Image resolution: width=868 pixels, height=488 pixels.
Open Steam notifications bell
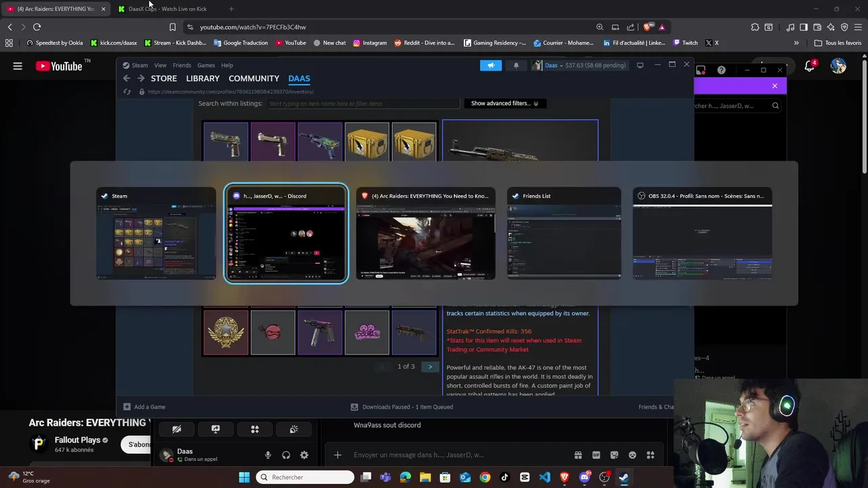(x=516, y=65)
